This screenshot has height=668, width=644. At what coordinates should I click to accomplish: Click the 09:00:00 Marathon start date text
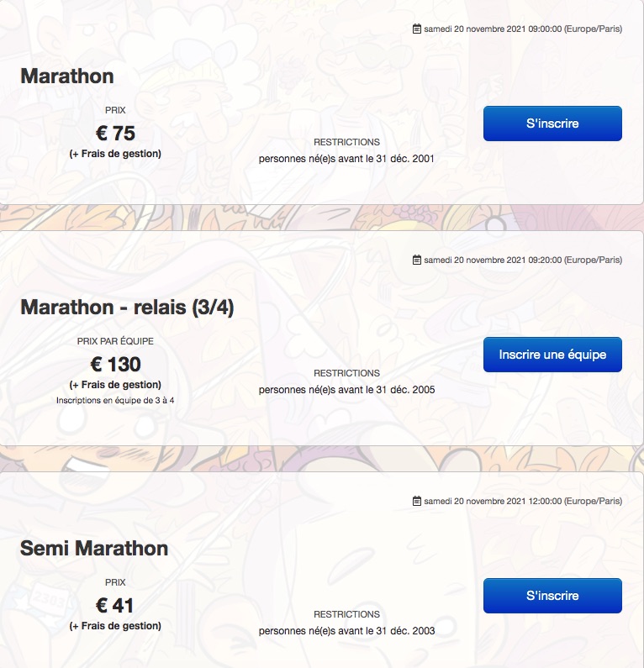[523, 29]
